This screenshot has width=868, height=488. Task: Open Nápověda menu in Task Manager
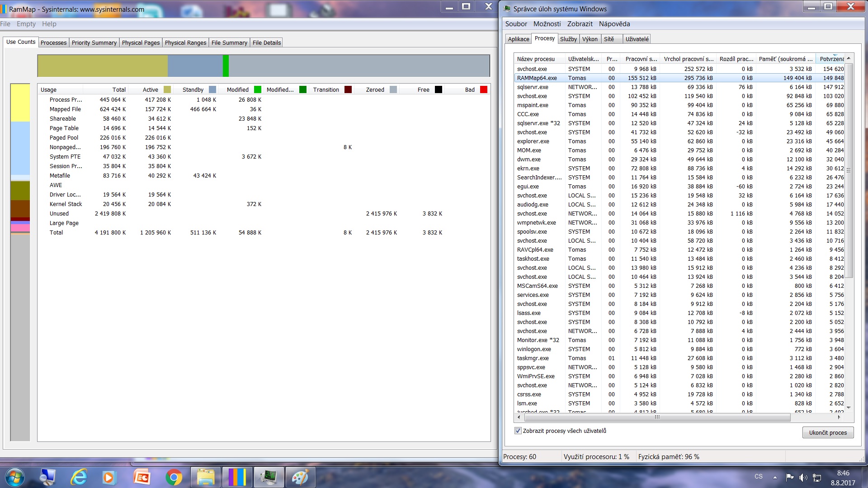tap(614, 24)
